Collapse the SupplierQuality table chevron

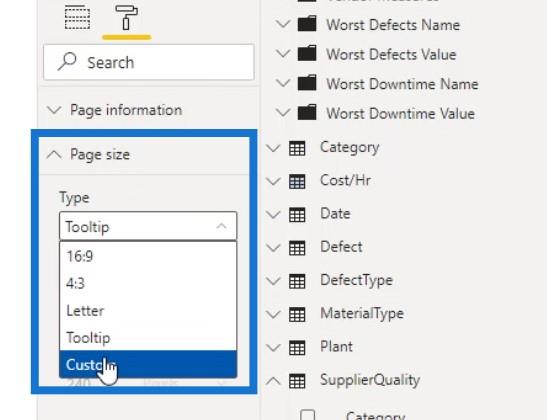(273, 381)
